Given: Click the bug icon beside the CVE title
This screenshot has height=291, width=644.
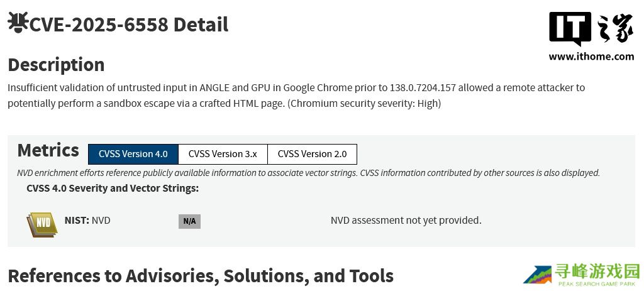Looking at the screenshot, I should pos(18,23).
